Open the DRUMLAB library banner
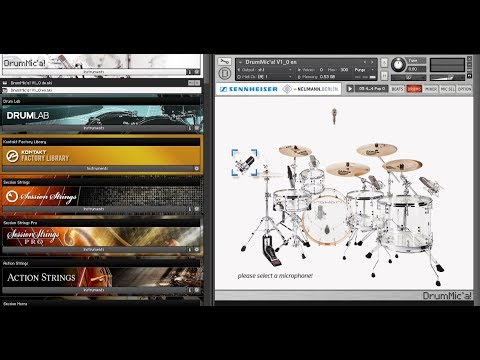Screen dimensions: 480x360 (101, 115)
